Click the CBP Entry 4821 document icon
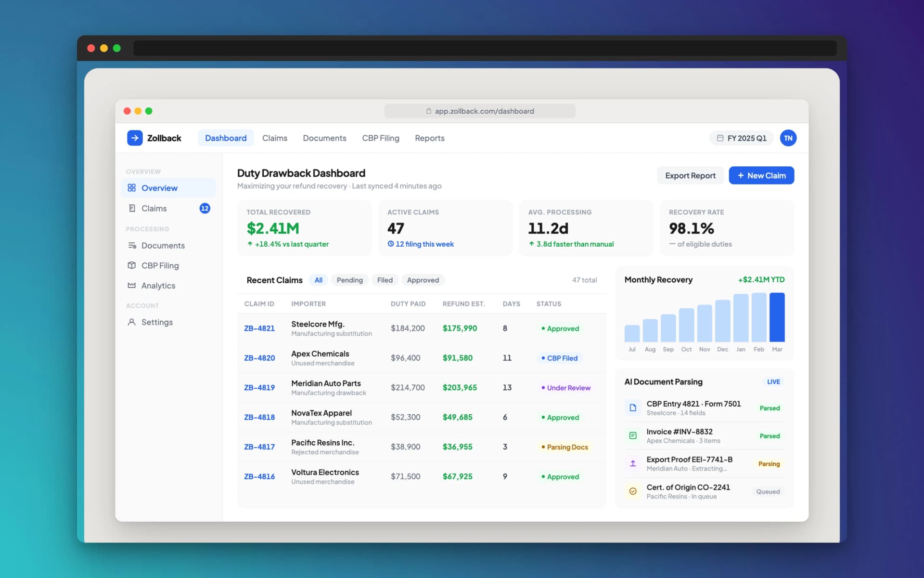This screenshot has height=578, width=924. [x=633, y=408]
